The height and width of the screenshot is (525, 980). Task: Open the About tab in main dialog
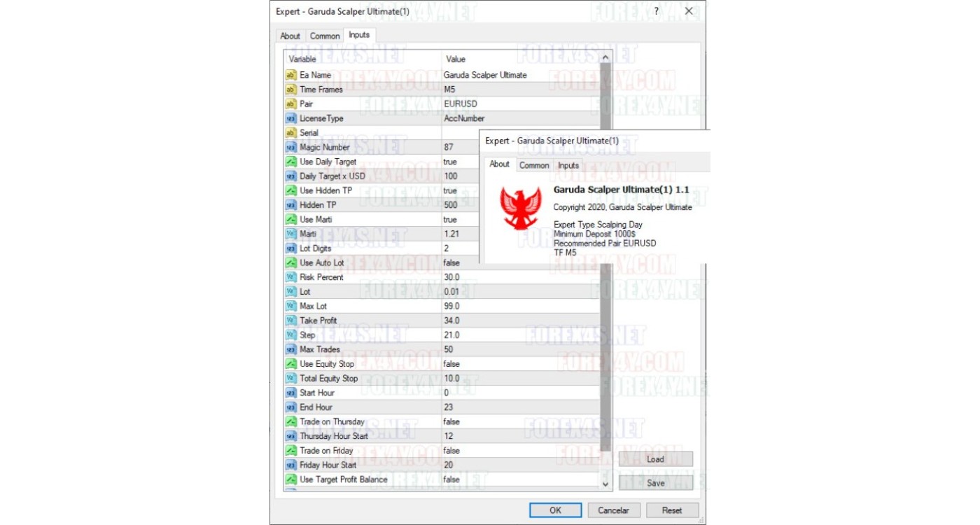290,36
